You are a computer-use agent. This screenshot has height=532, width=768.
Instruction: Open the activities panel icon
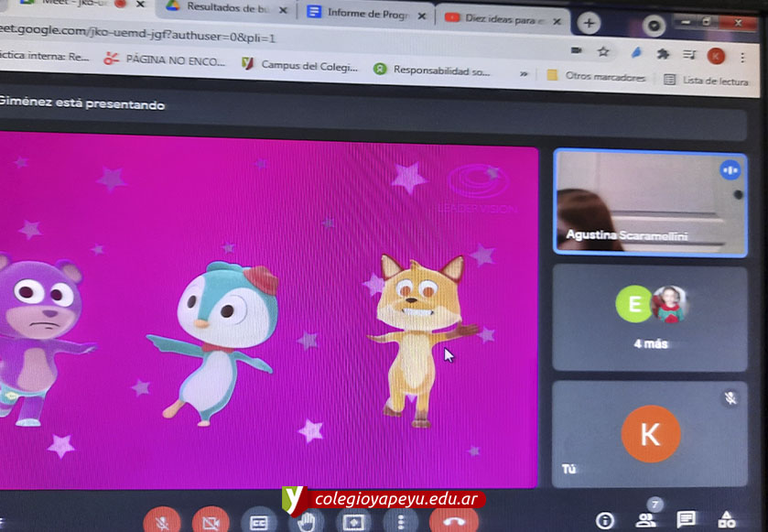coord(728,520)
